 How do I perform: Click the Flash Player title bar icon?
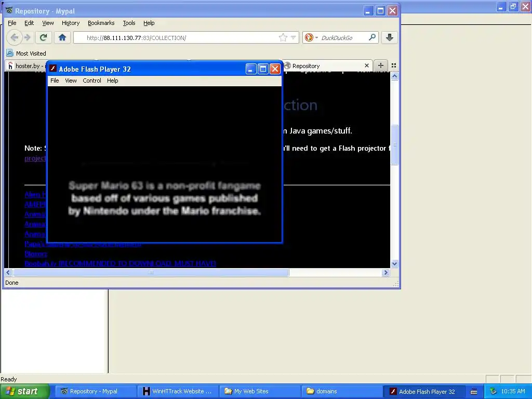tap(52, 69)
